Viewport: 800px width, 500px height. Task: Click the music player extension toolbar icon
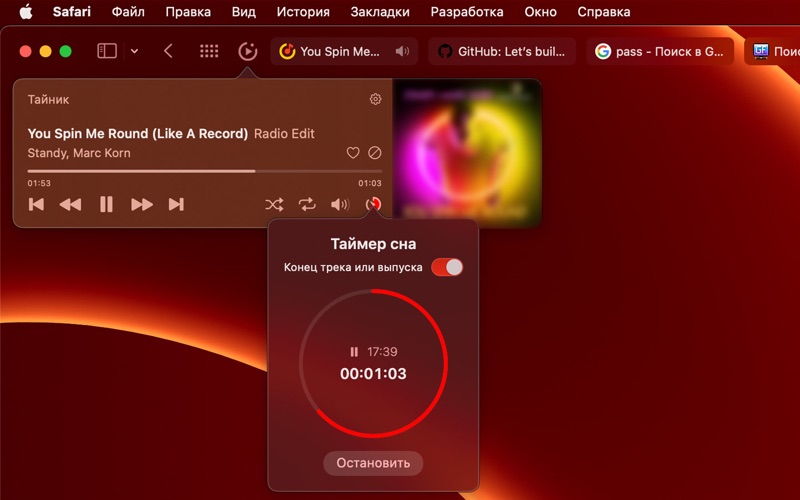tap(247, 51)
